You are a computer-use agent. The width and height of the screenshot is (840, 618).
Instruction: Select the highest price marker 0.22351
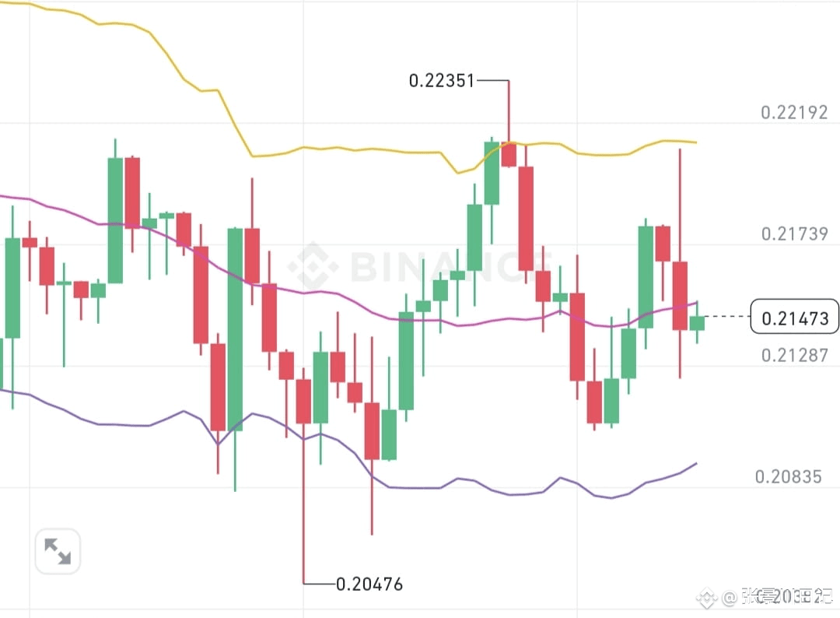(442, 80)
